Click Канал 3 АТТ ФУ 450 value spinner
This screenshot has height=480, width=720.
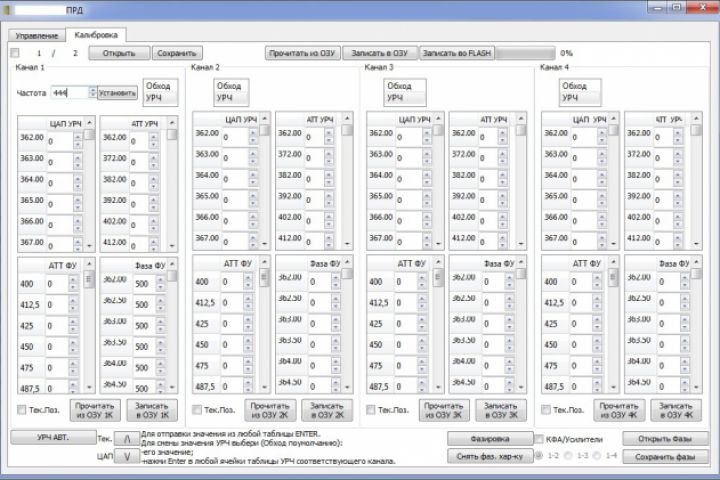pos(422,344)
